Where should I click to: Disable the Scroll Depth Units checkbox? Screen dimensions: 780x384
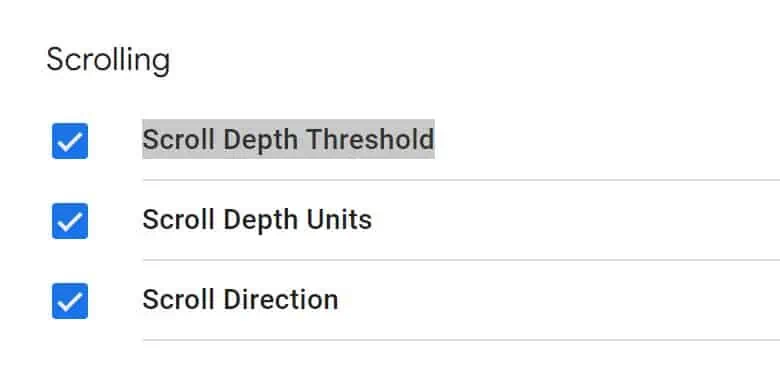click(x=70, y=221)
